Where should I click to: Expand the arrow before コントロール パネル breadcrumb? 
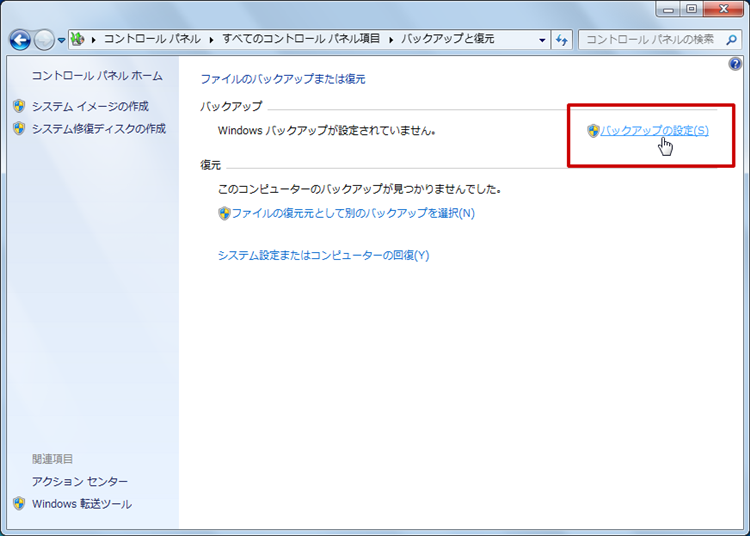[94, 39]
